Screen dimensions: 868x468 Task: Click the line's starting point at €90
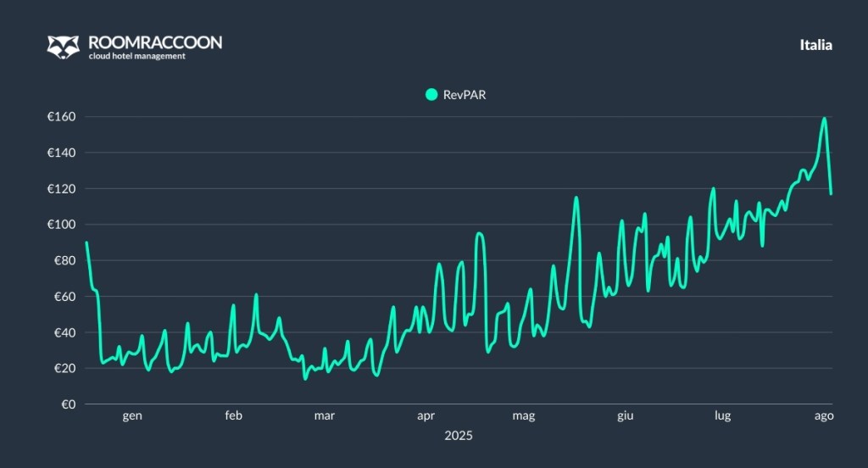(86, 242)
